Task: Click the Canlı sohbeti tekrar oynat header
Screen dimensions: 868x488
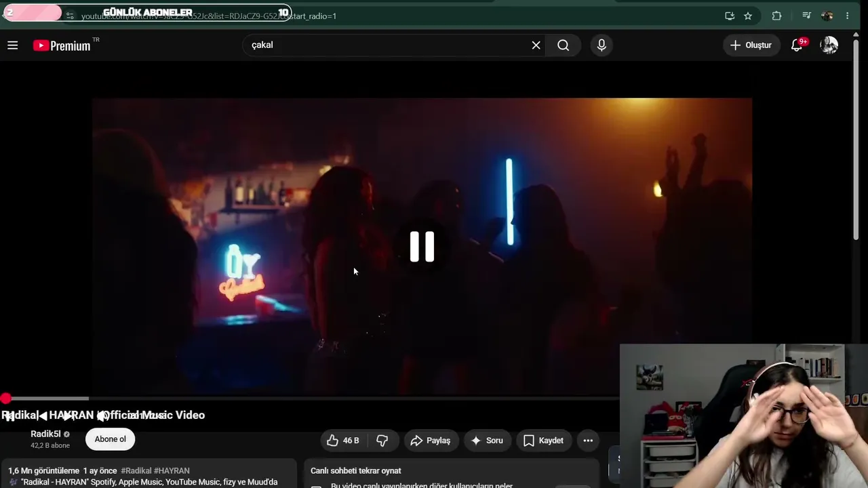Action: [356, 470]
